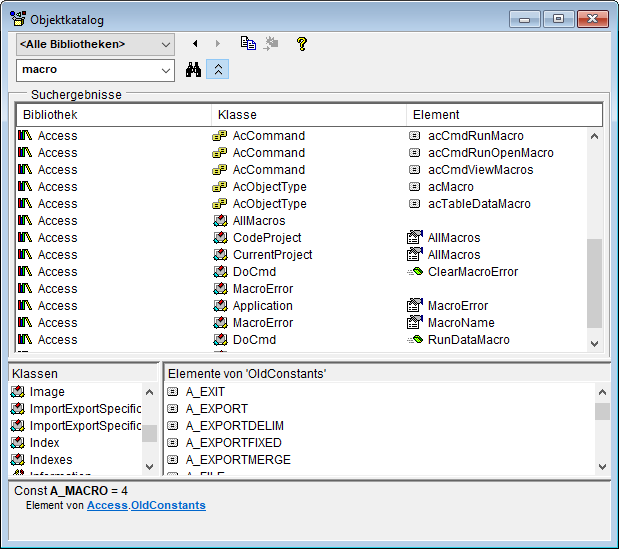Screen dimensions: 619x549
Task: Open the search text dropdown arrow
Action: [165, 70]
